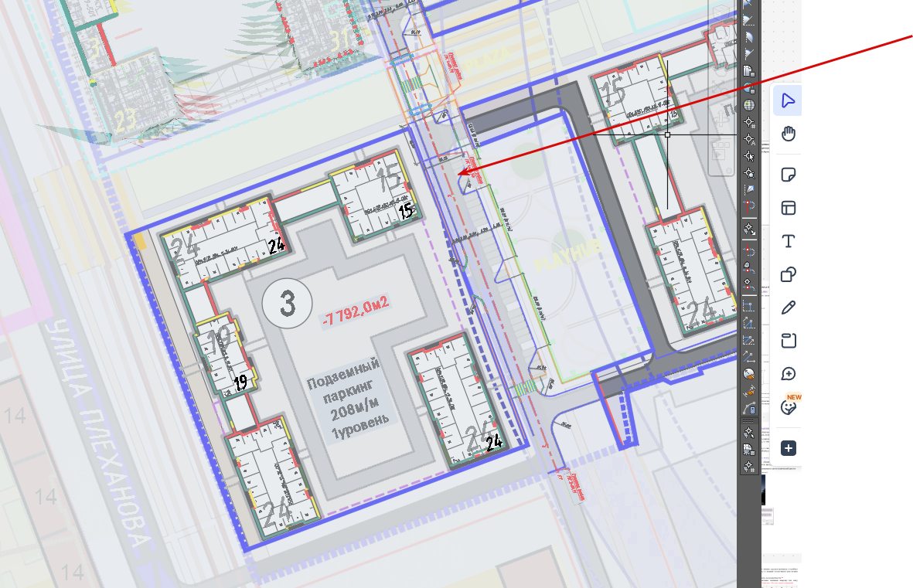Click the bold 19 building label

240,382
